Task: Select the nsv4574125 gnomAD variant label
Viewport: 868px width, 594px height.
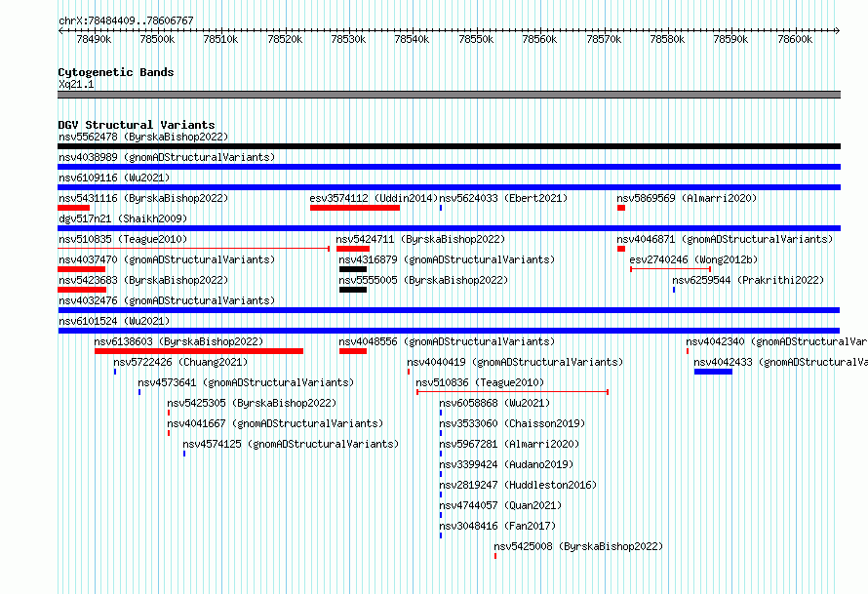Action: point(291,444)
